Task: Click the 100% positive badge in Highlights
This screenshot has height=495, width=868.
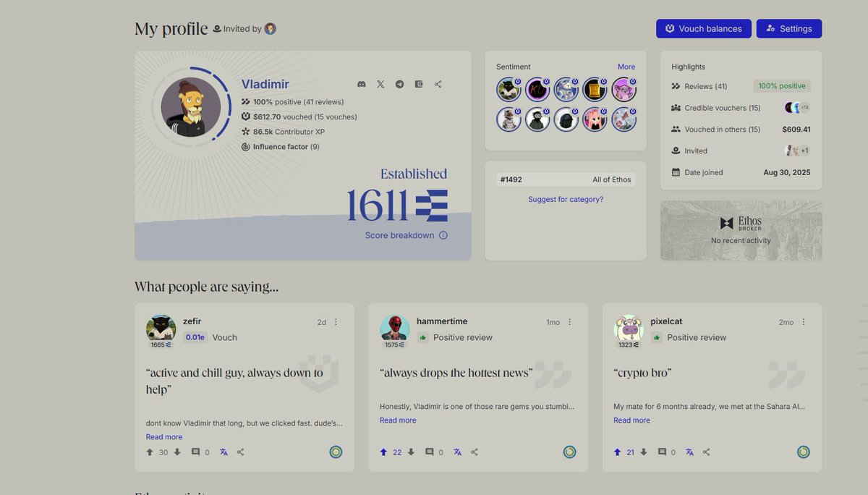Action: (782, 86)
